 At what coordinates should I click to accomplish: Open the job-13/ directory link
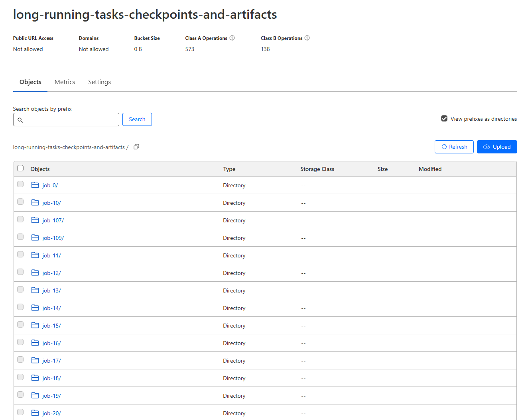point(51,290)
